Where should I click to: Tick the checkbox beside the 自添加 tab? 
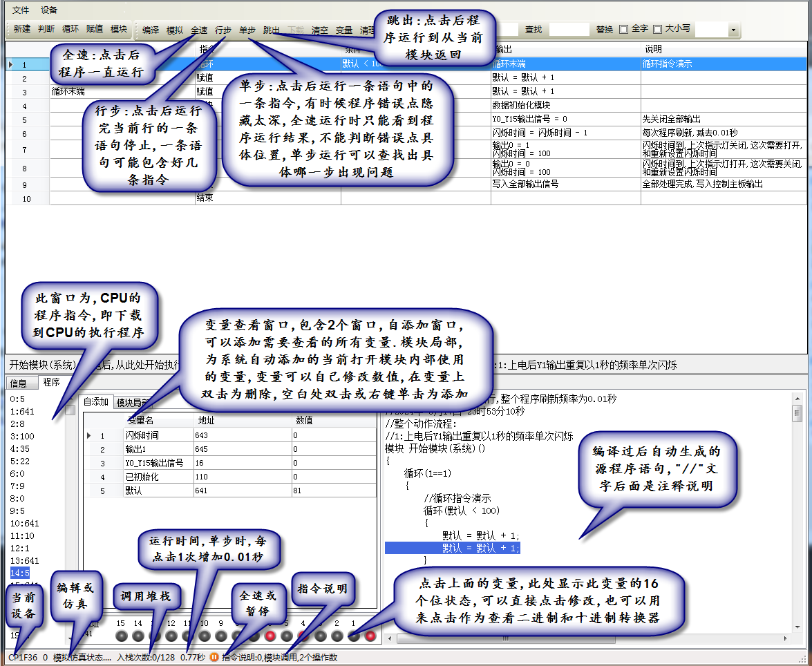point(70,410)
